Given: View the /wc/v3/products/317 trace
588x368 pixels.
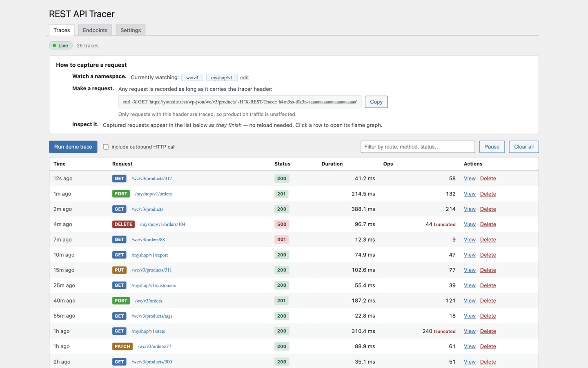Looking at the screenshot, I should 470,179.
